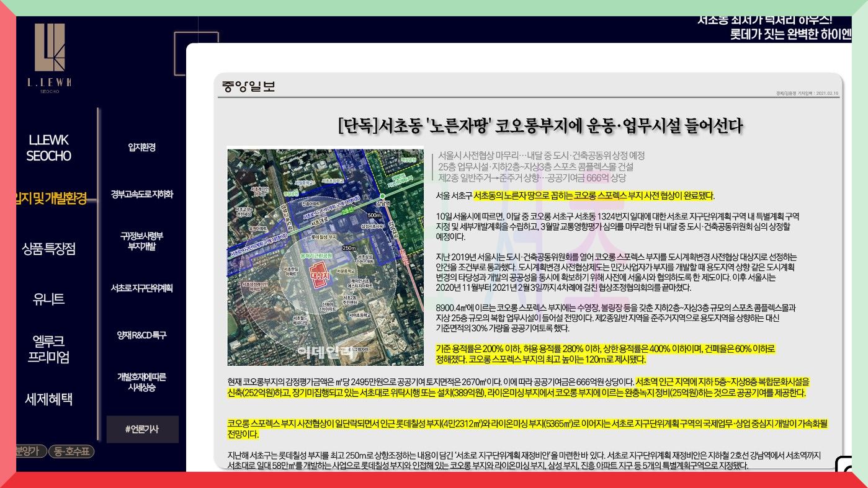Select the 세제혜택 menu item

coord(48,399)
